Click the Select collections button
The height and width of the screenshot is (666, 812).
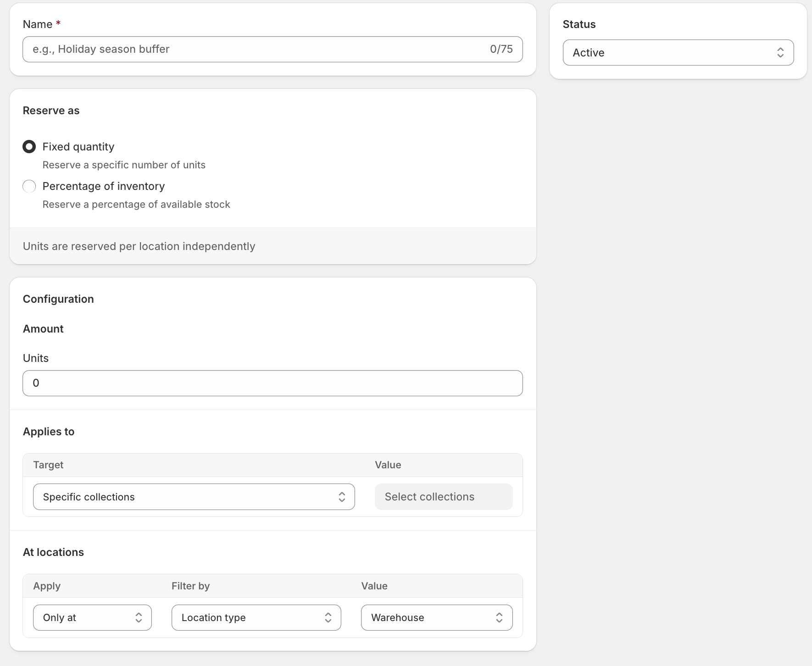point(443,497)
